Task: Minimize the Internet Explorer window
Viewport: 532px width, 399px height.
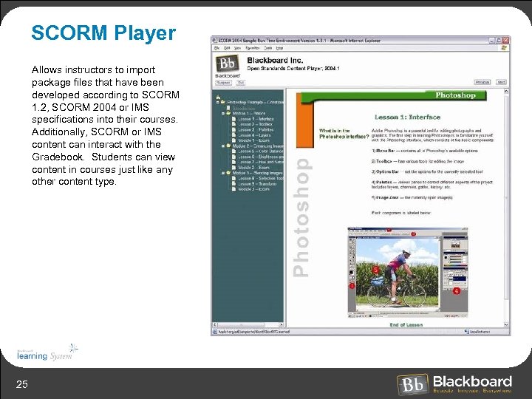Action: tap(492, 41)
